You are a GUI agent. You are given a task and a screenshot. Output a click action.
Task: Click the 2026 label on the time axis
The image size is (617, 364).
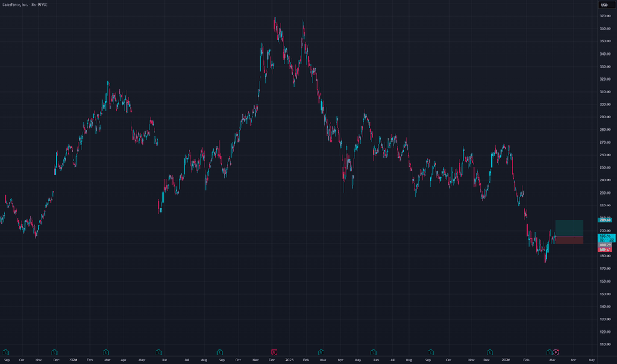506,359
